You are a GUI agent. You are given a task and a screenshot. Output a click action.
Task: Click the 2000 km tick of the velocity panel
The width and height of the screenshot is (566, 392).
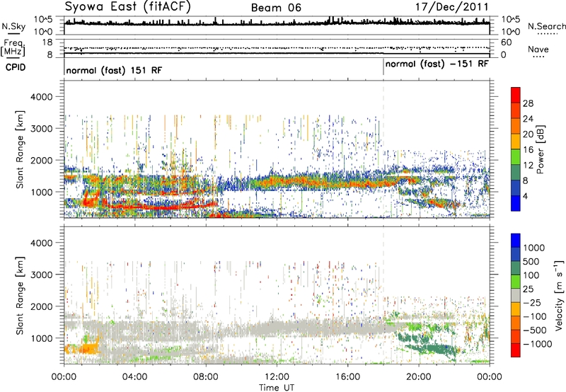[41, 306]
